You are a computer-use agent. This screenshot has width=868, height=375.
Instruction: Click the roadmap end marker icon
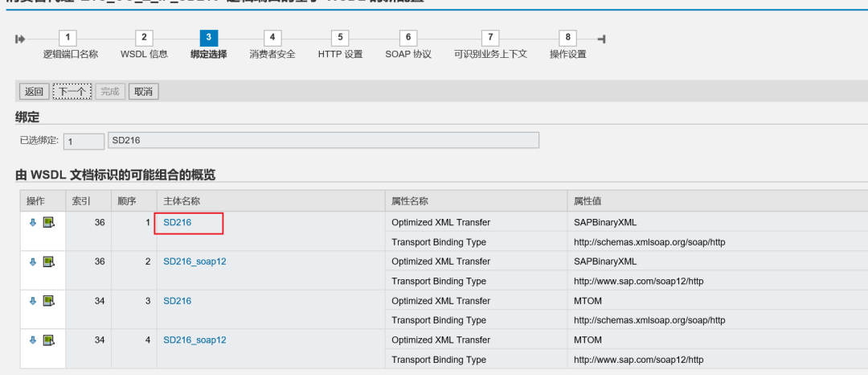click(602, 39)
